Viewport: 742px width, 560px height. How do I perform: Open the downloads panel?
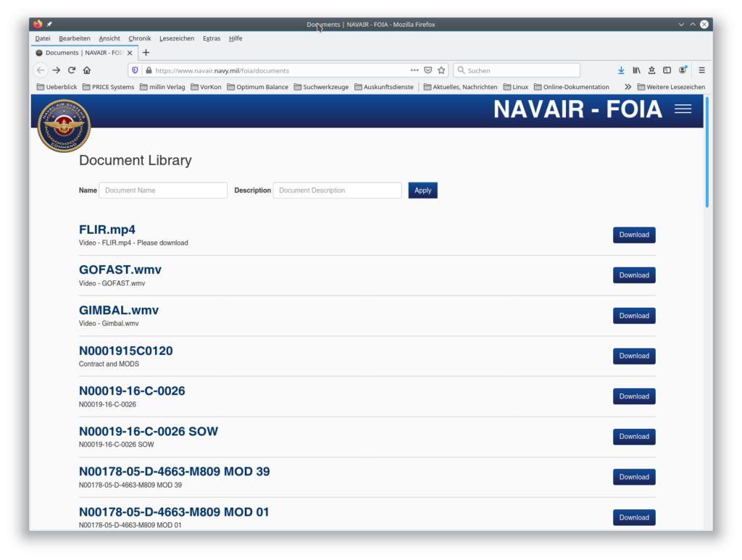click(x=621, y=70)
